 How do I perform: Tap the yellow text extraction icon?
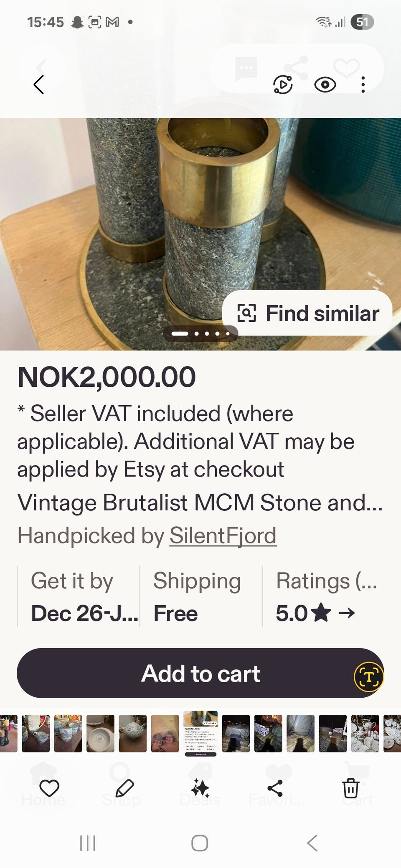pyautogui.click(x=369, y=677)
